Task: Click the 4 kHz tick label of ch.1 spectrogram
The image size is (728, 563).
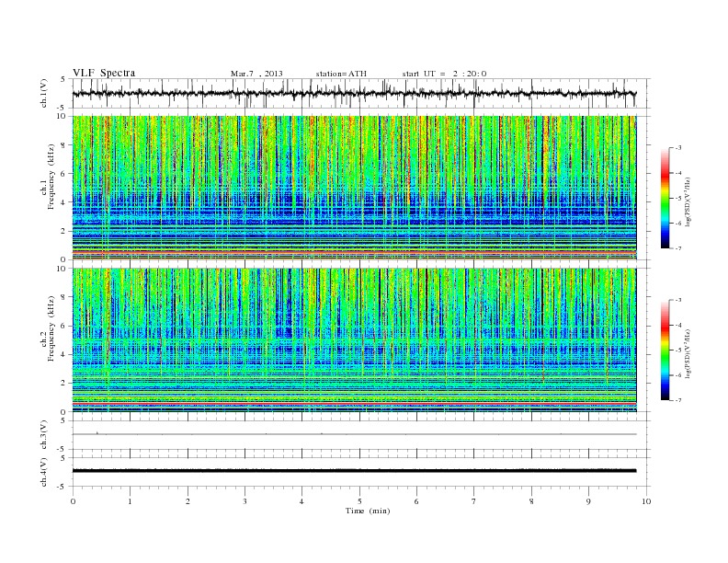Action: pyautogui.click(x=63, y=202)
